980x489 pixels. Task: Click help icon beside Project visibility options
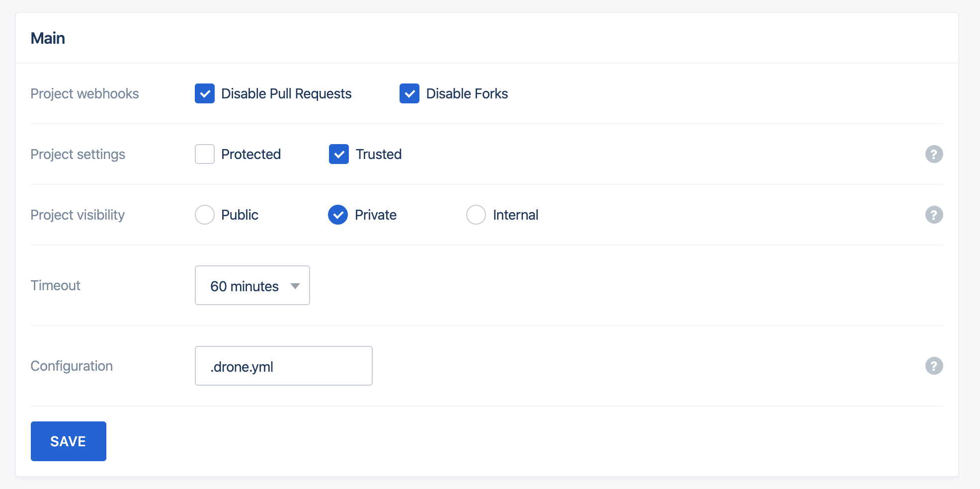point(934,215)
